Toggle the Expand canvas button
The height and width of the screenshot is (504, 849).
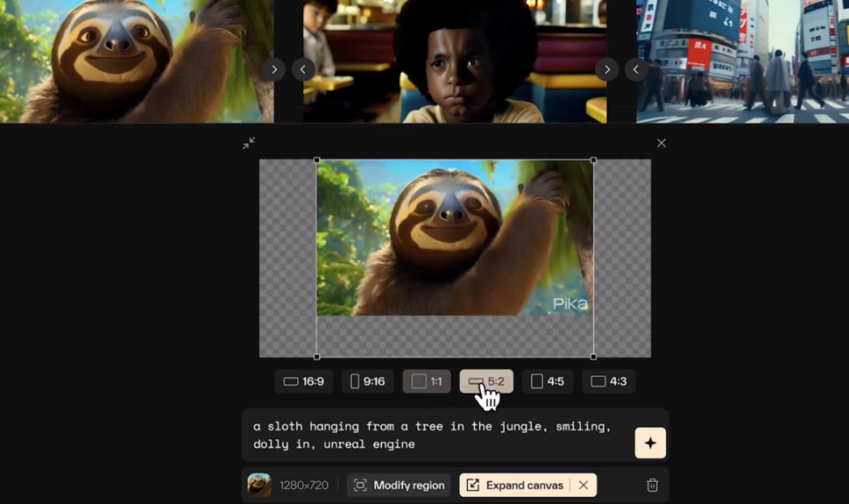pos(517,485)
